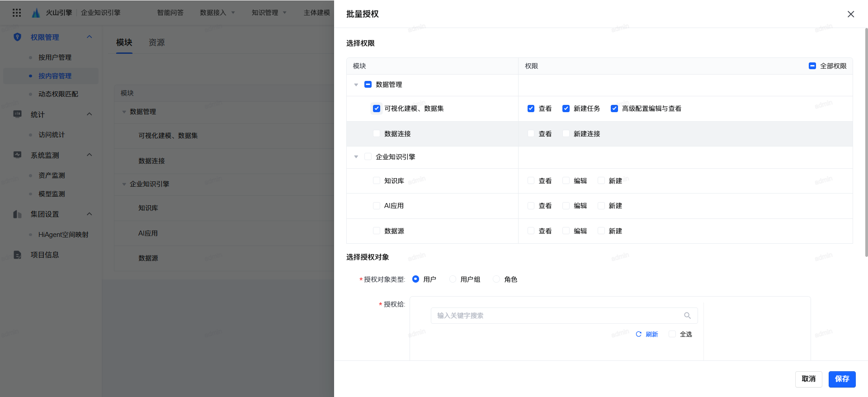Click the 输入关键字搜索 input field

(556, 316)
